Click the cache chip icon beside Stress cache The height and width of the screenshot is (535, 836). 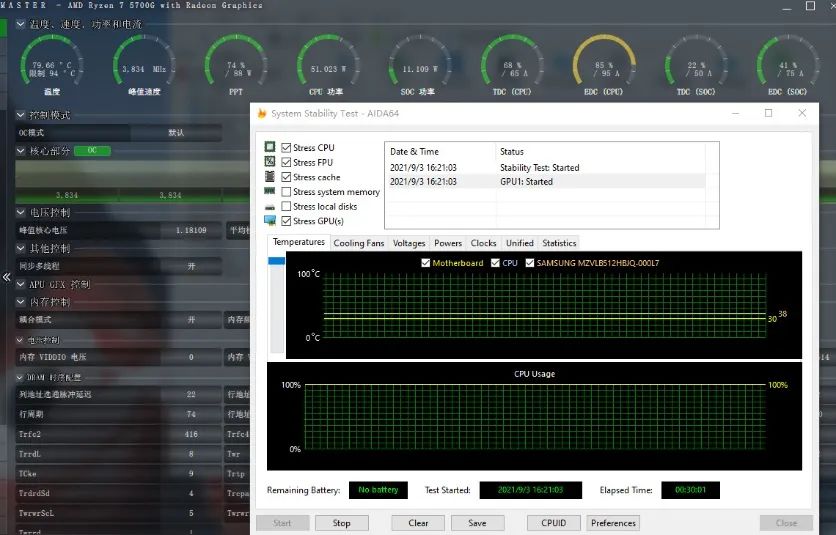270,176
